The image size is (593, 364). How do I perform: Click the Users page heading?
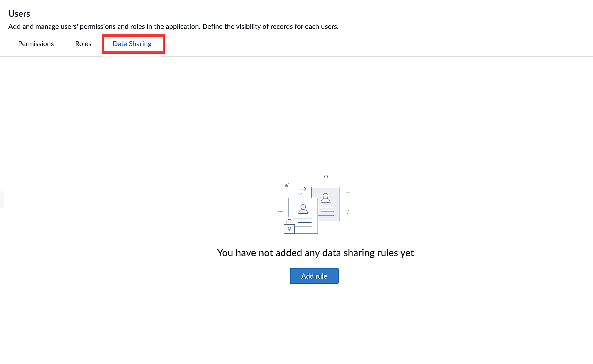(x=19, y=14)
